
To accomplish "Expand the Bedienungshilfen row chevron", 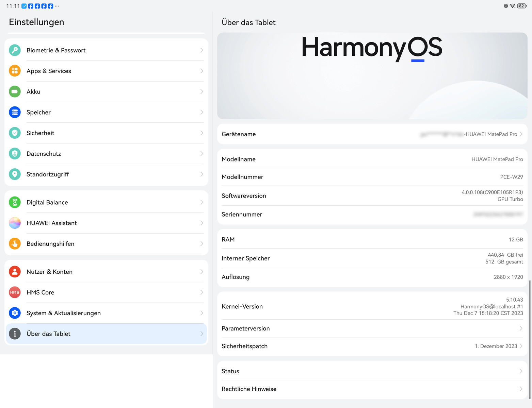I will tap(202, 244).
